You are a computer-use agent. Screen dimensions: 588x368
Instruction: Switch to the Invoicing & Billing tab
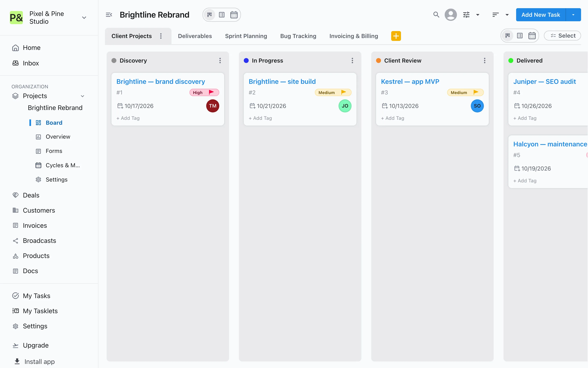coord(354,36)
